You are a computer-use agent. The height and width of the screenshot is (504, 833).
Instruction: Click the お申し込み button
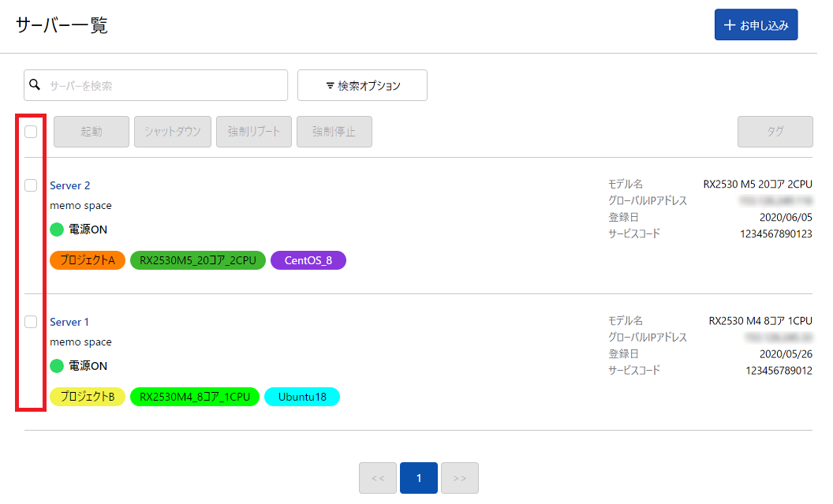pos(756,24)
